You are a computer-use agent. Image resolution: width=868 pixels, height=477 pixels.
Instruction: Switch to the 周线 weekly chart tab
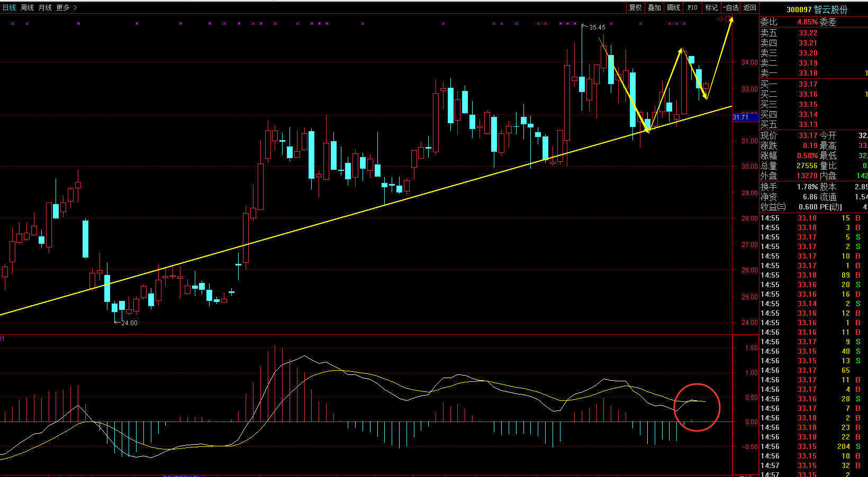tap(27, 7)
